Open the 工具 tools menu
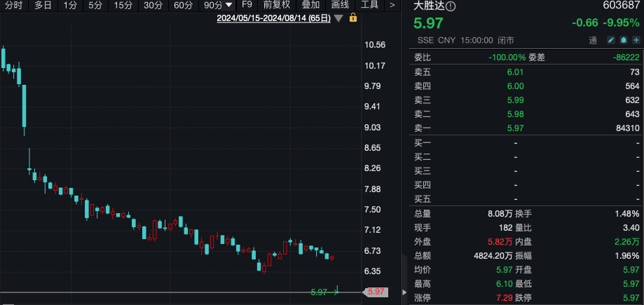This screenshot has width=644, height=305. click(x=369, y=6)
